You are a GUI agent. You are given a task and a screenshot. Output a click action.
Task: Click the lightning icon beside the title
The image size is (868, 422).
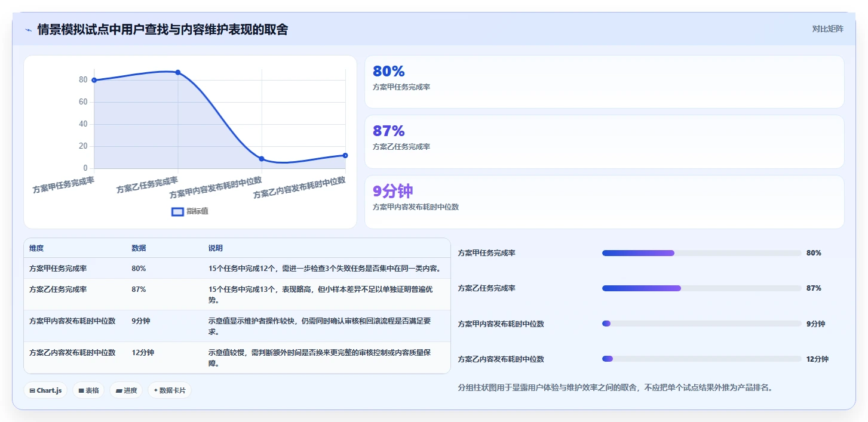pos(28,29)
